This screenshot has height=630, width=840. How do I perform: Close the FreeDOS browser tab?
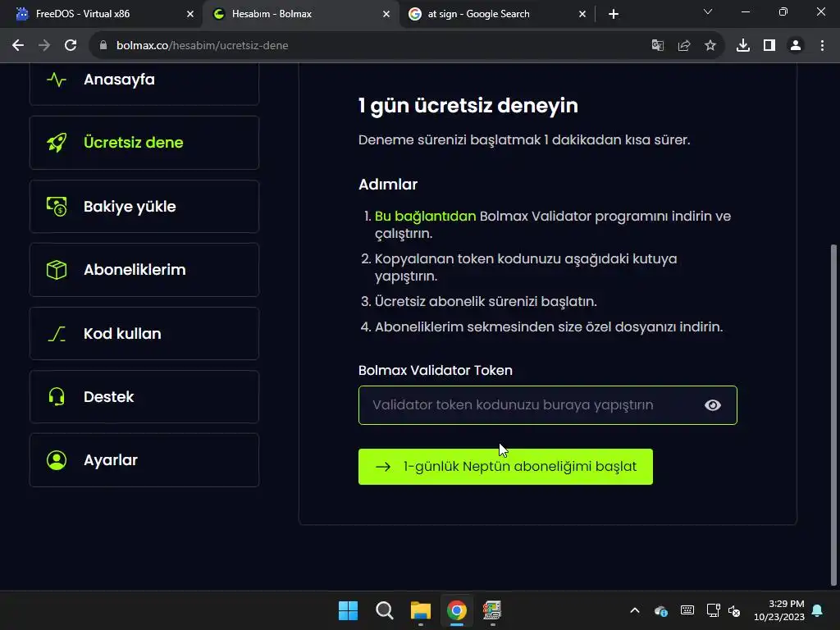pyautogui.click(x=190, y=14)
